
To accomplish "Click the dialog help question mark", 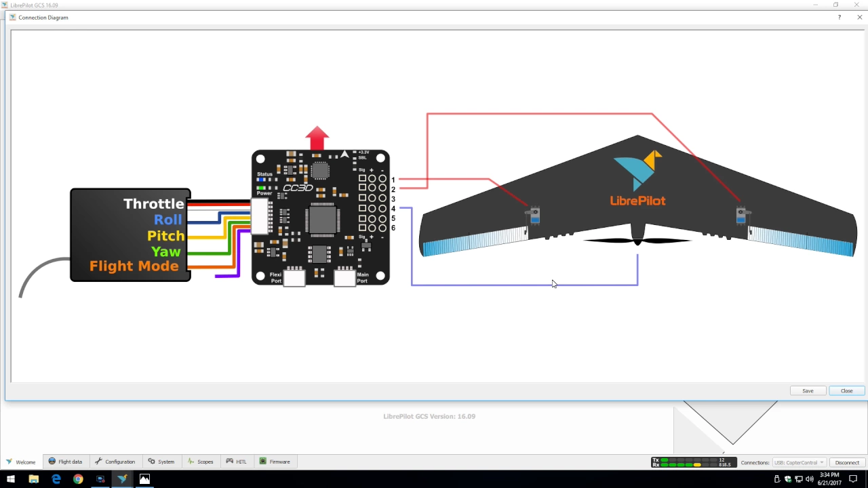I will point(840,17).
